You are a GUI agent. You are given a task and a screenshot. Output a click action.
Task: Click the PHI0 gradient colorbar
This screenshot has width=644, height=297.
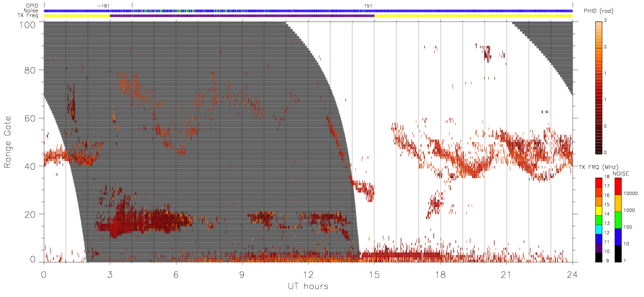[x=599, y=87]
